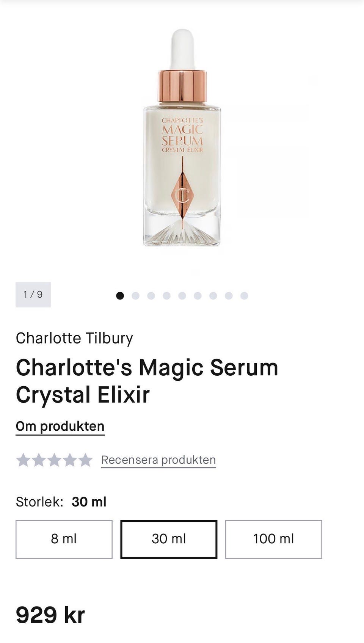Viewport: 364px width, 643px height.
Task: Show the third image via carousel dot
Action: 151,296
